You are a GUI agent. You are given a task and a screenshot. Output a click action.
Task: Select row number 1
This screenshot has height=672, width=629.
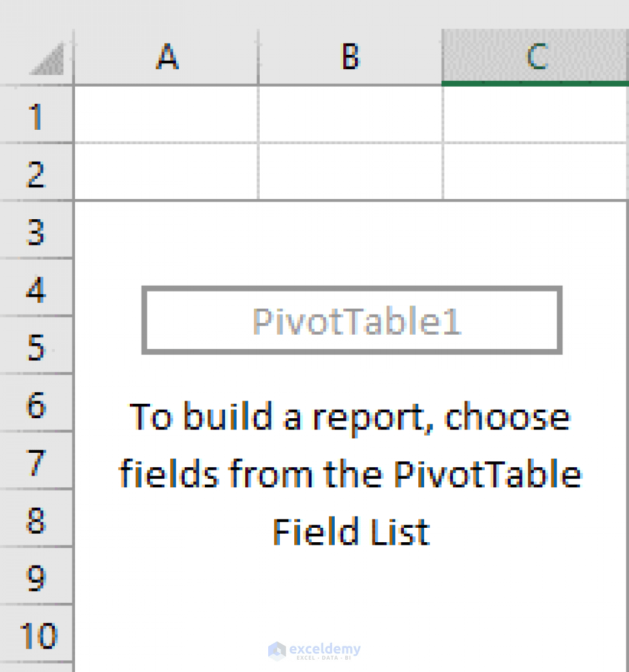[x=37, y=115]
